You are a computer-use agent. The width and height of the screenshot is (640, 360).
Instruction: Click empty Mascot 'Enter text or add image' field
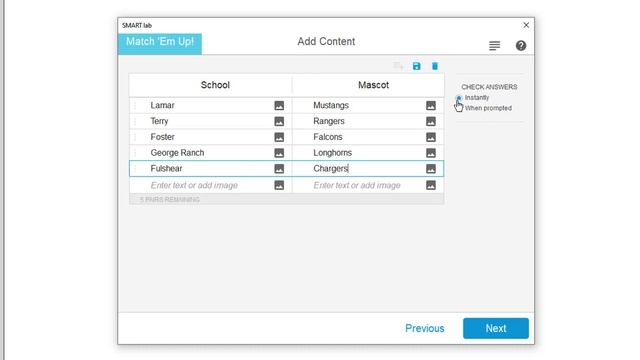click(x=357, y=185)
